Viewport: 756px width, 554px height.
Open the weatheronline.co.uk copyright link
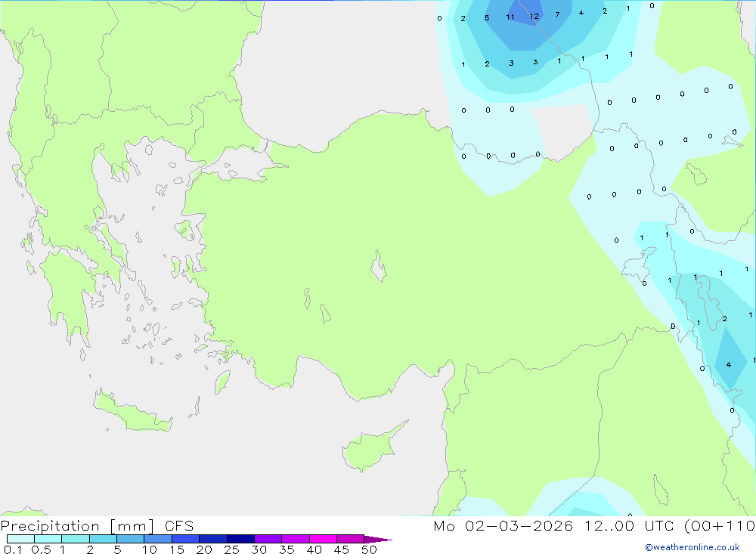click(x=692, y=547)
